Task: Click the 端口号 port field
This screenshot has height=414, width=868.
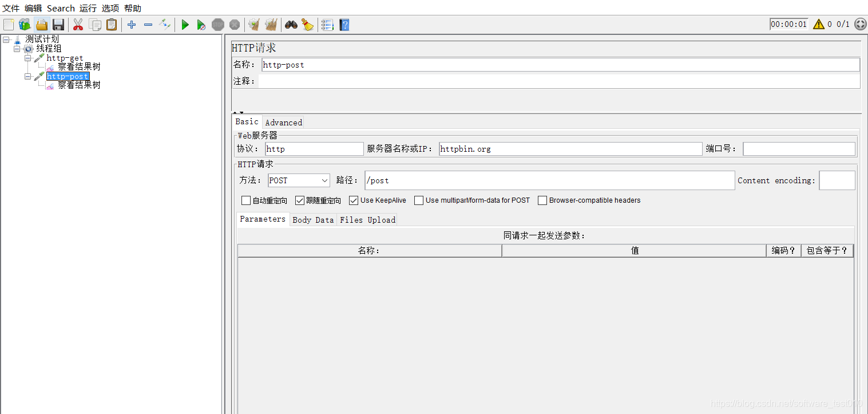Action: point(799,149)
